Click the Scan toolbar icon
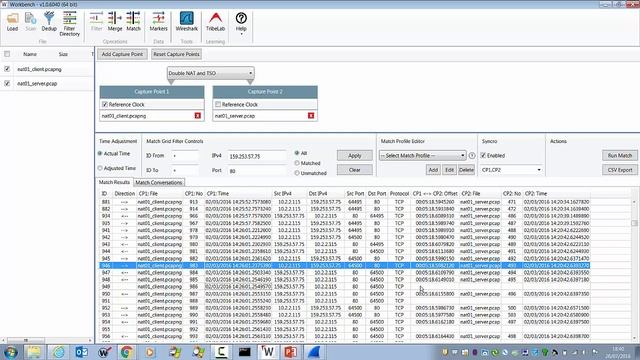The image size is (640, 360). coord(31,22)
